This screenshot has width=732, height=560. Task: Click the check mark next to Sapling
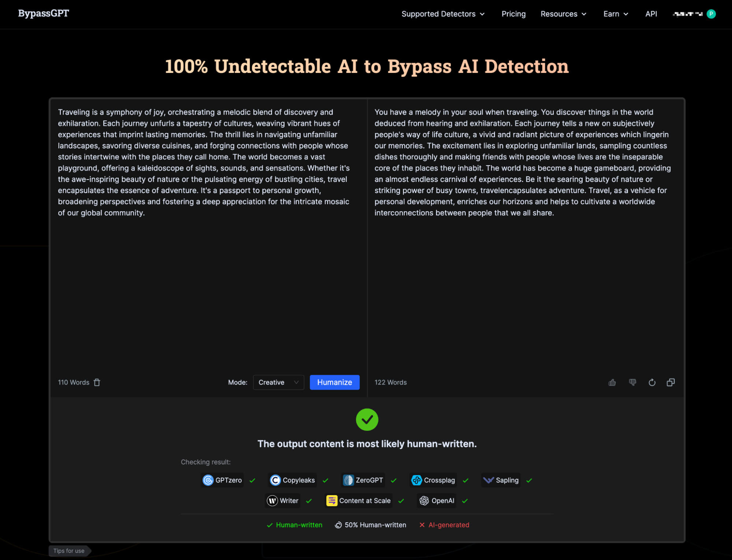529,481
